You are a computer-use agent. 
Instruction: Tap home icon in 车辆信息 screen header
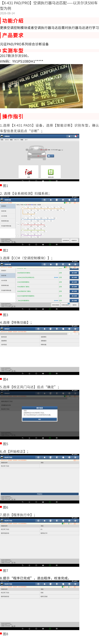click(69, 136)
